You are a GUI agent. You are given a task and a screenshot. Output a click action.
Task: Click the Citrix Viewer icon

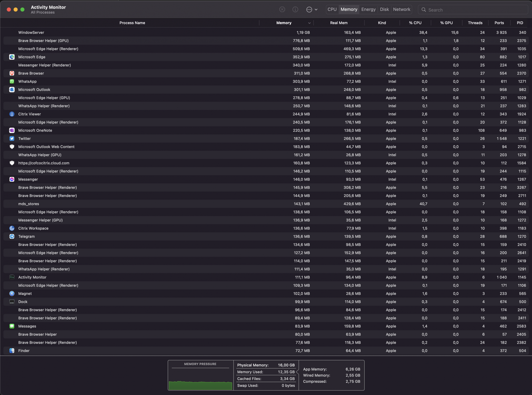[12, 114]
